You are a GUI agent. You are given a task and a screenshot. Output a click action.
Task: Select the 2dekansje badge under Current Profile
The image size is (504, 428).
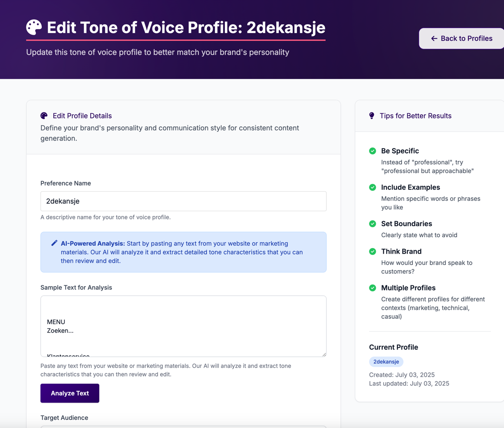click(386, 362)
